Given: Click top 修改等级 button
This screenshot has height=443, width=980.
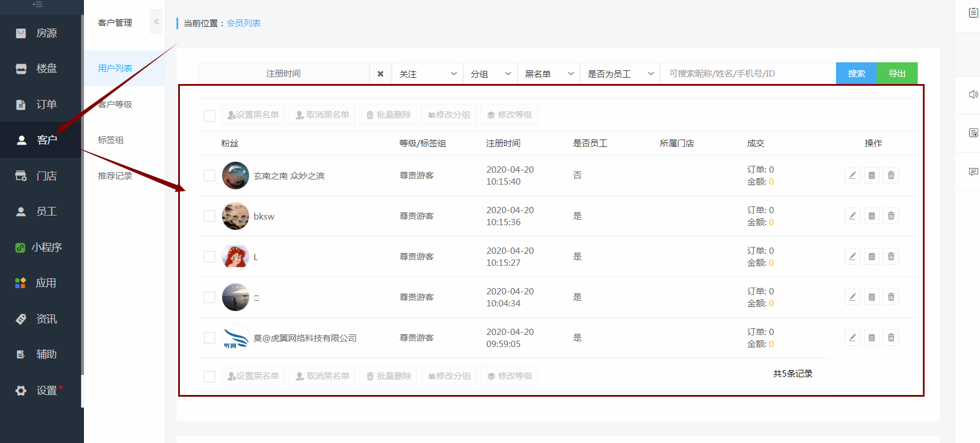Looking at the screenshot, I should coord(509,115).
